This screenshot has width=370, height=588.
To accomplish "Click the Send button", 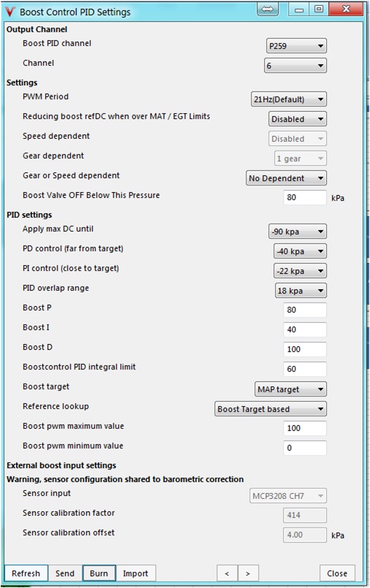I will pyautogui.click(x=65, y=573).
